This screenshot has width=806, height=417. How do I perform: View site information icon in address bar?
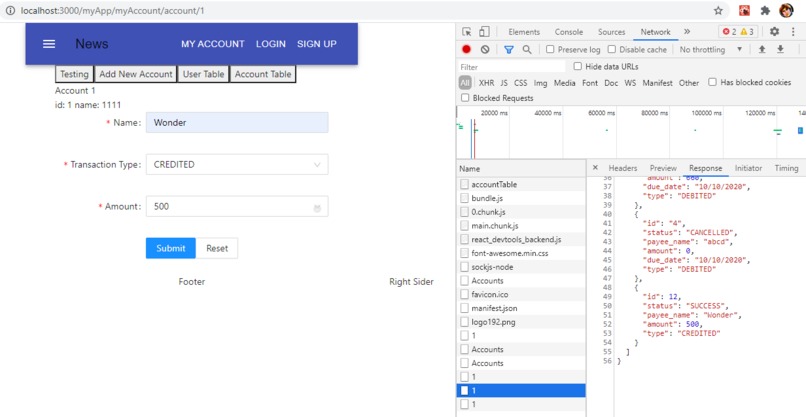click(x=10, y=10)
